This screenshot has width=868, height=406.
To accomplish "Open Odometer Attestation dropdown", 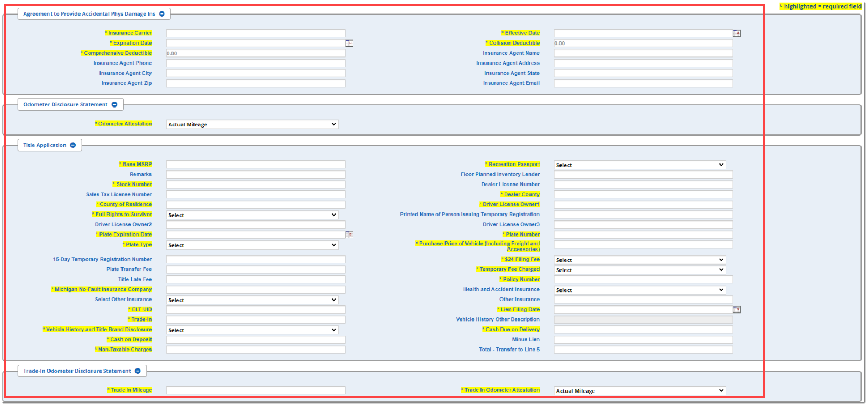I will tap(252, 124).
